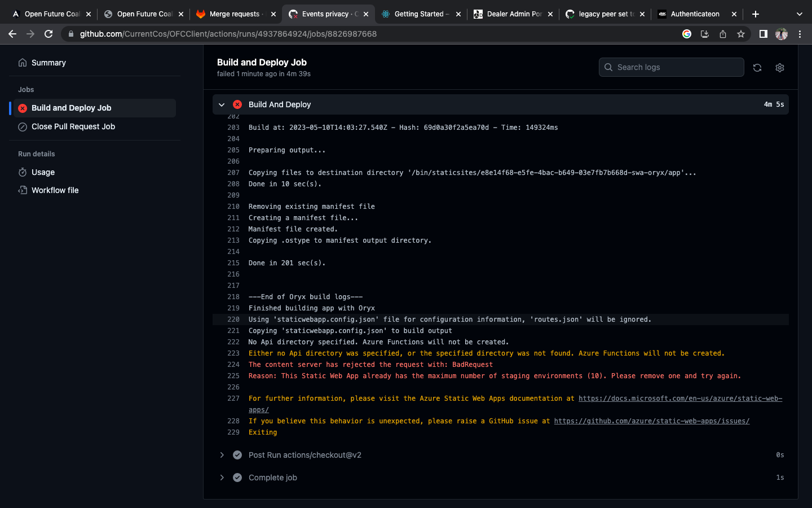The width and height of the screenshot is (812, 508).
Task: Open the Summary page in sidebar
Action: (48, 63)
